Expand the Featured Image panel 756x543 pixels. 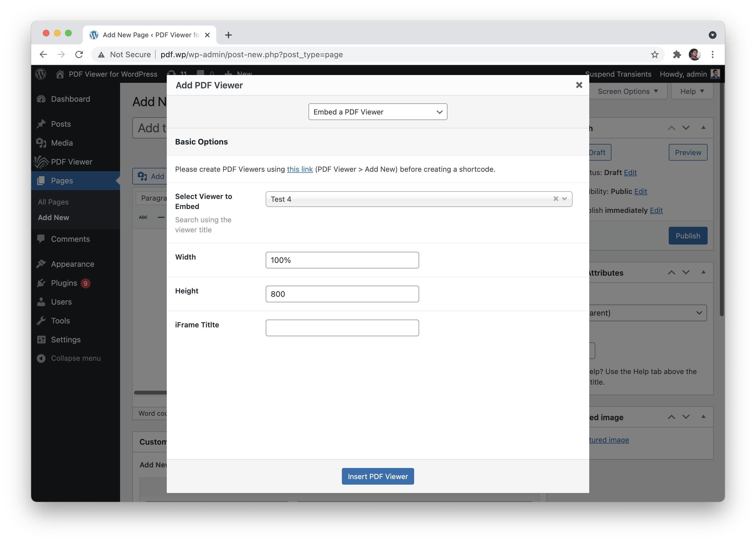702,417
